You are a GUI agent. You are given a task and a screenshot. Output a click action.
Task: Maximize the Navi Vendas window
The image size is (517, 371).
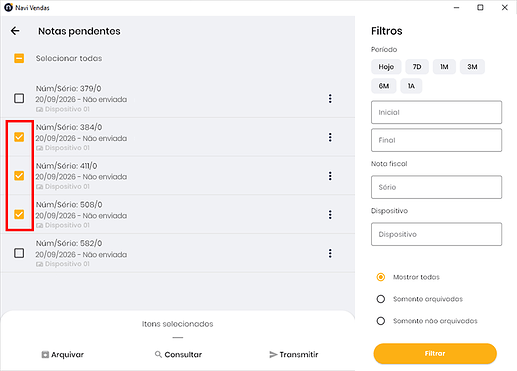point(480,7)
